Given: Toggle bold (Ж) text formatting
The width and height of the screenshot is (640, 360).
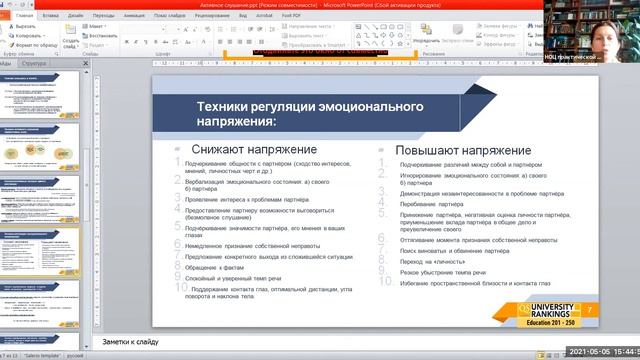Looking at the screenshot, I should pos(127,42).
